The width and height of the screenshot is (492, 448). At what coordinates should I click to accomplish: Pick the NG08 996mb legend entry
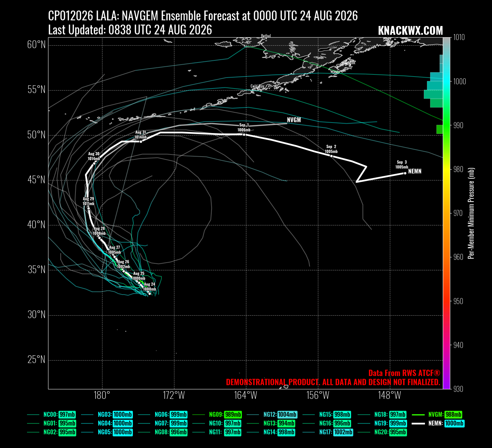pos(163,432)
